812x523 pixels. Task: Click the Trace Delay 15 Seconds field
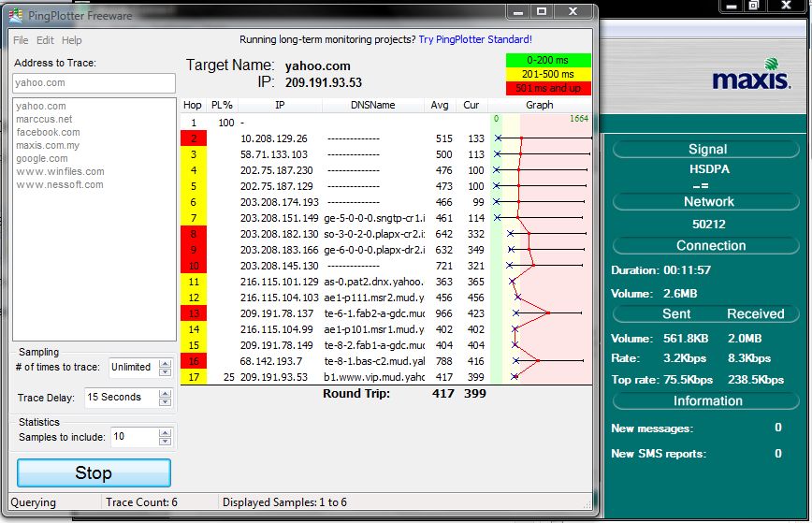(x=122, y=398)
